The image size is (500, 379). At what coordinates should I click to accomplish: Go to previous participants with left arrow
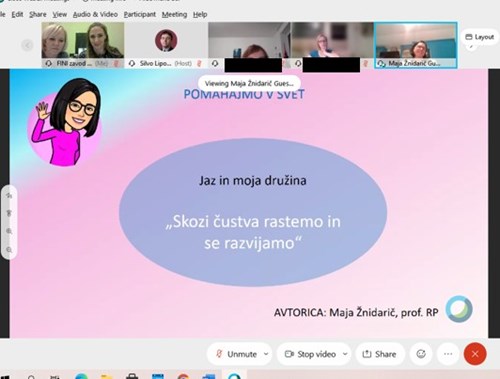click(x=27, y=45)
